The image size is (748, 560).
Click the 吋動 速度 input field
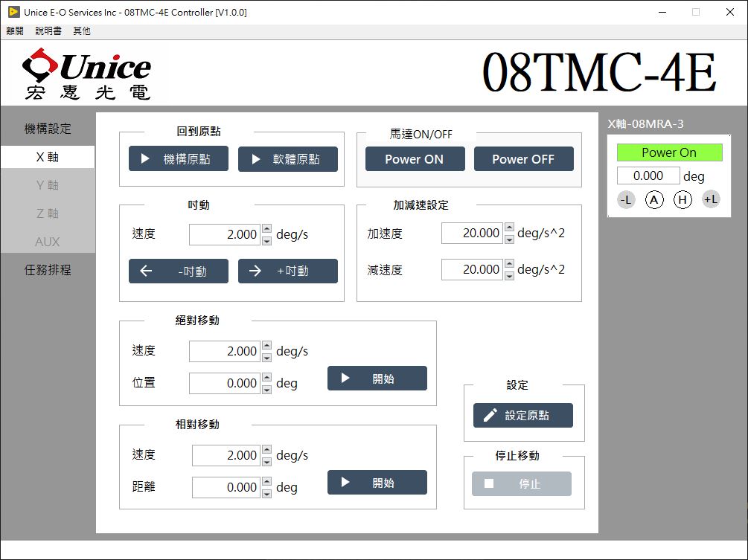tap(225, 234)
